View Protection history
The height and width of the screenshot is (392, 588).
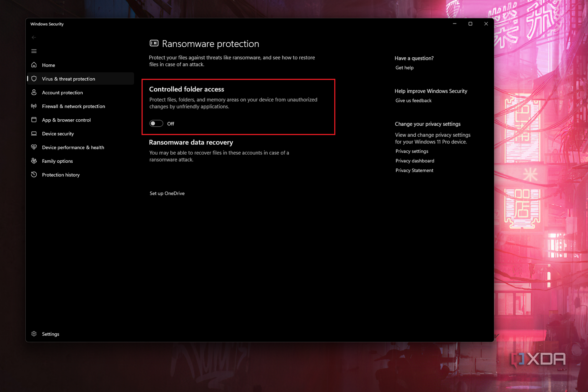point(81,175)
